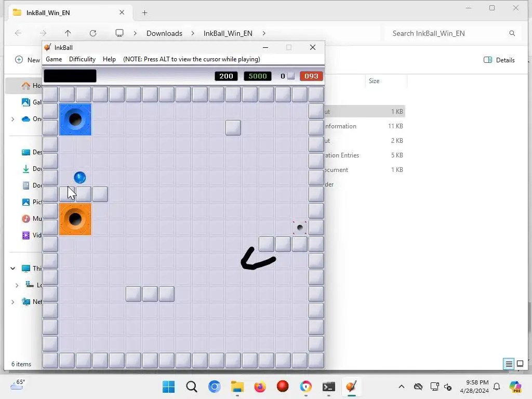This screenshot has width=532, height=399.
Task: Click the search magnifier icon in Explorer
Action: (512, 33)
